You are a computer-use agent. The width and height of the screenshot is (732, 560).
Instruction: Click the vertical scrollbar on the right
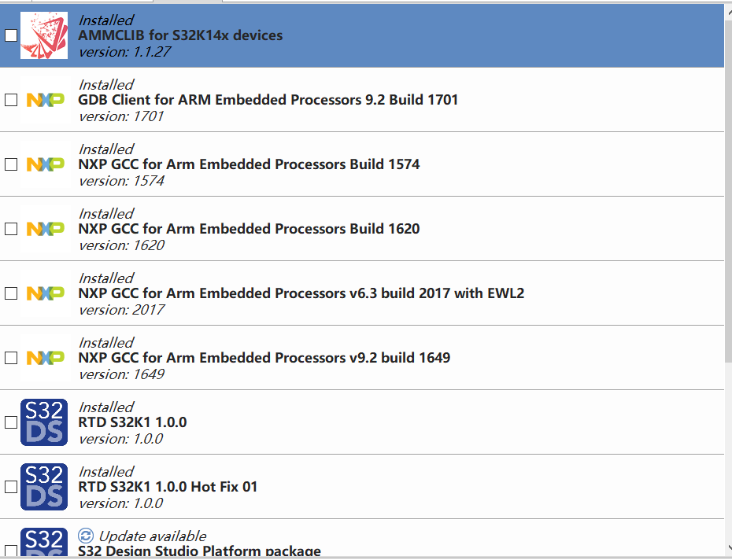(727, 275)
